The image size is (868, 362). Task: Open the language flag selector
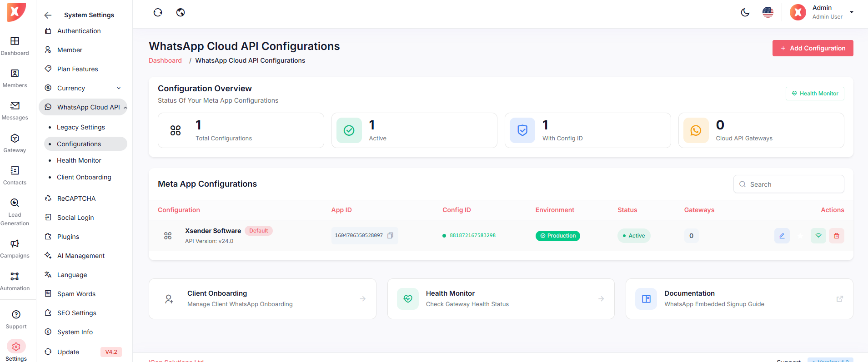pyautogui.click(x=768, y=12)
